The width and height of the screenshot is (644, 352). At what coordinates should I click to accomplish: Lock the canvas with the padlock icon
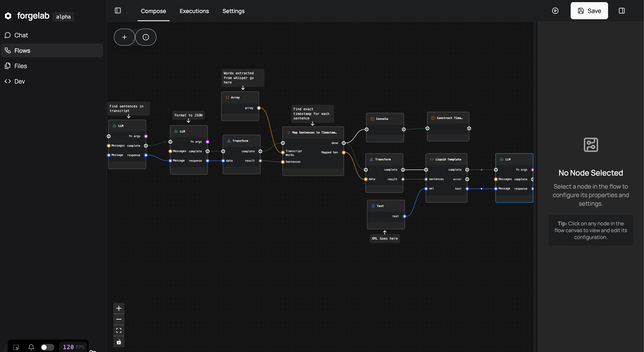click(119, 342)
